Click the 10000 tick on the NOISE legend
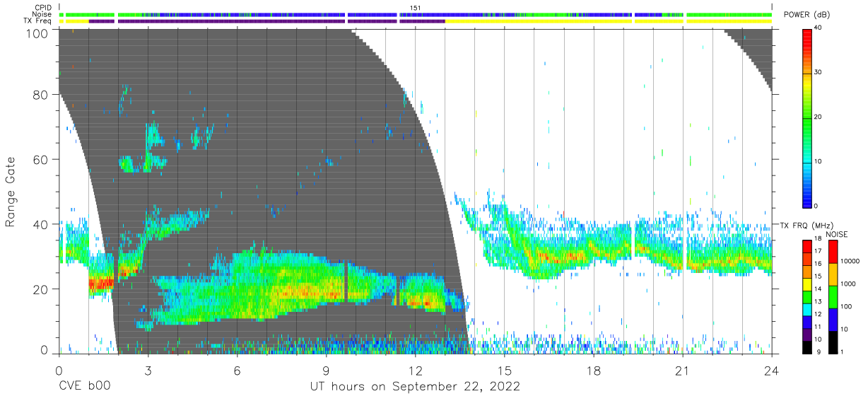868x401 pixels. point(850,262)
